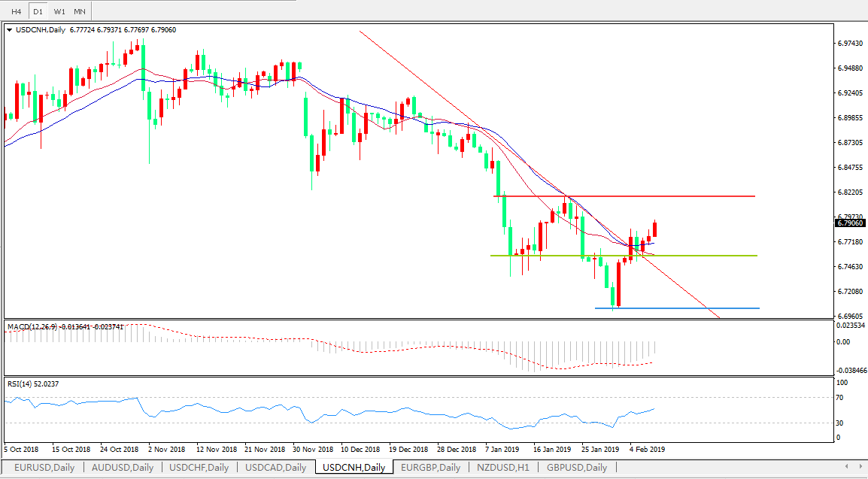
Task: Open the EURUSD,Daily chart tab
Action: [44, 468]
